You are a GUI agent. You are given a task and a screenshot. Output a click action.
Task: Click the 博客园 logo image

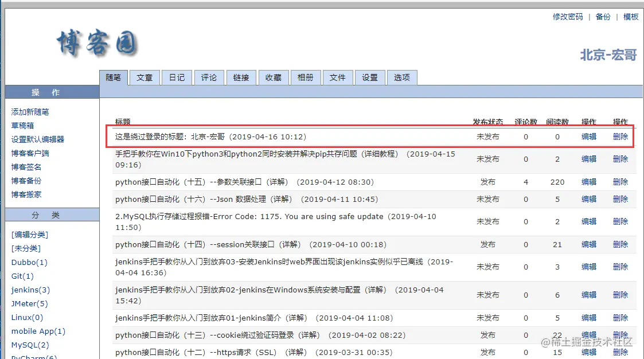click(97, 42)
